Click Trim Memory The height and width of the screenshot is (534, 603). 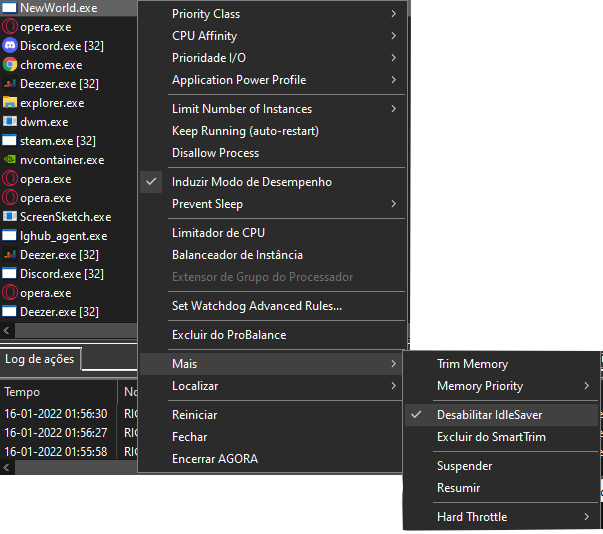pos(501,364)
